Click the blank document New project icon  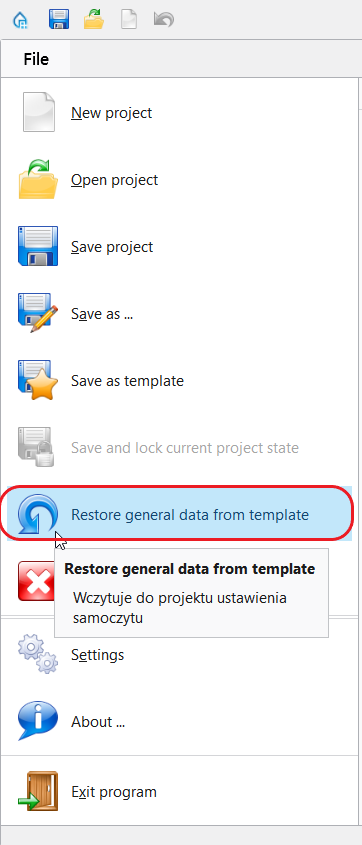click(x=38, y=113)
